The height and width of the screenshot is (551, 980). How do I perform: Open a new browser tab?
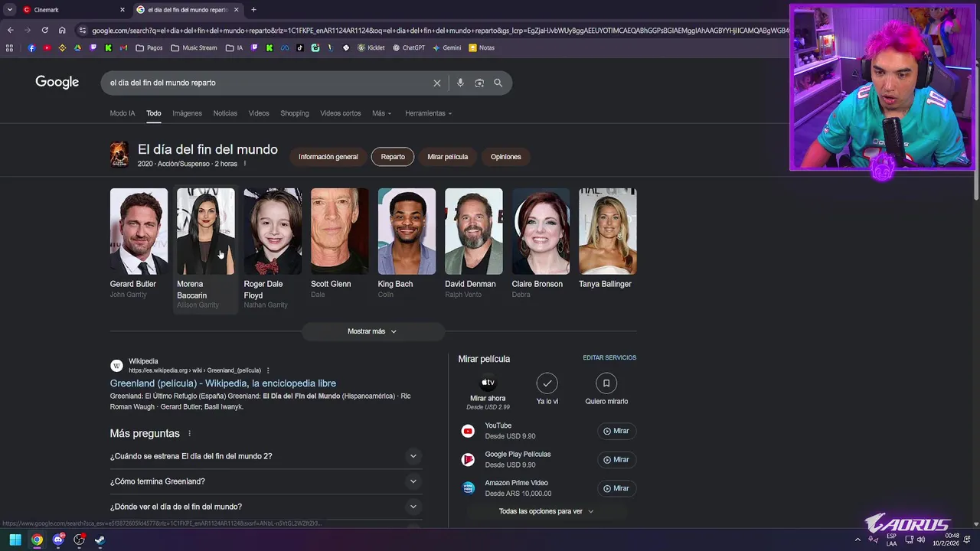[x=253, y=10]
